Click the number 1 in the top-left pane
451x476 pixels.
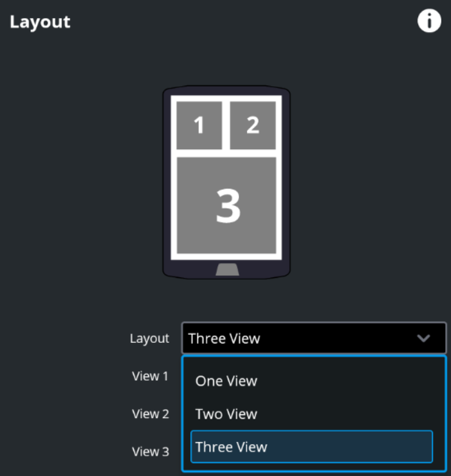199,125
